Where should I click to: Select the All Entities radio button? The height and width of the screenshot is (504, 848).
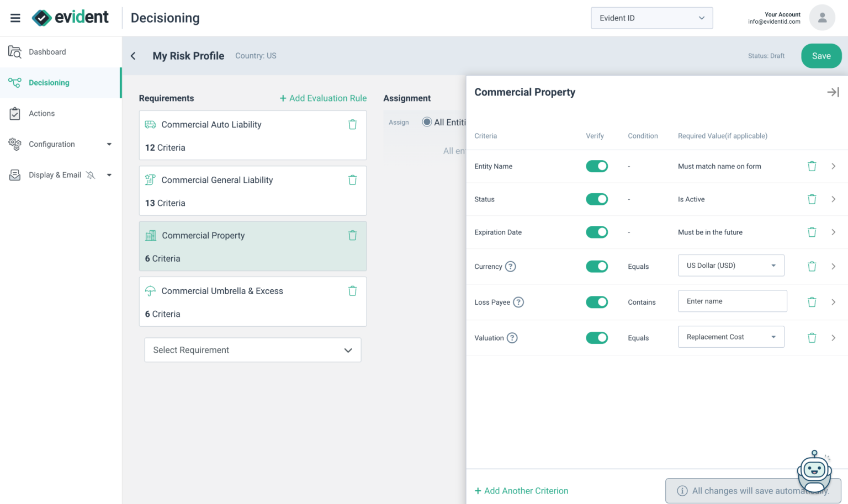426,122
